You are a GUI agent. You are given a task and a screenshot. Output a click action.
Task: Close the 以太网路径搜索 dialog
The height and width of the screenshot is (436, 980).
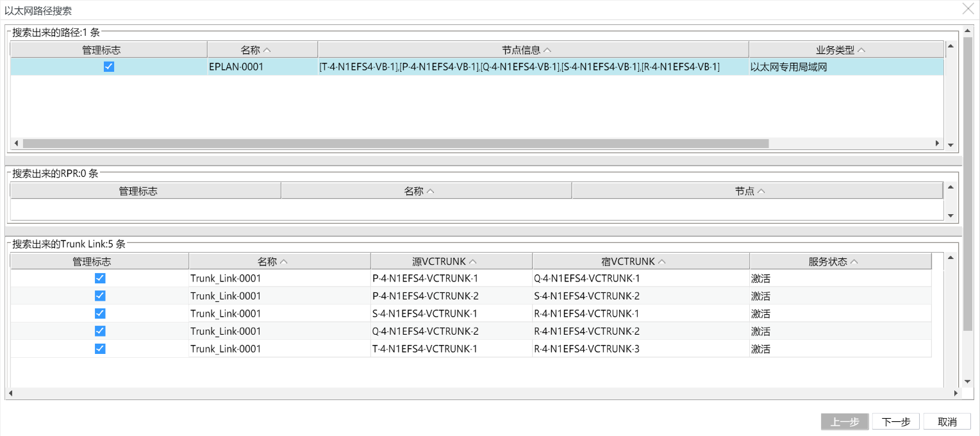[x=968, y=9]
